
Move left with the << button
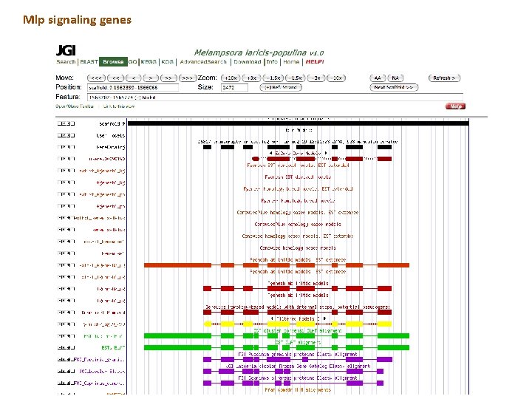pos(115,78)
